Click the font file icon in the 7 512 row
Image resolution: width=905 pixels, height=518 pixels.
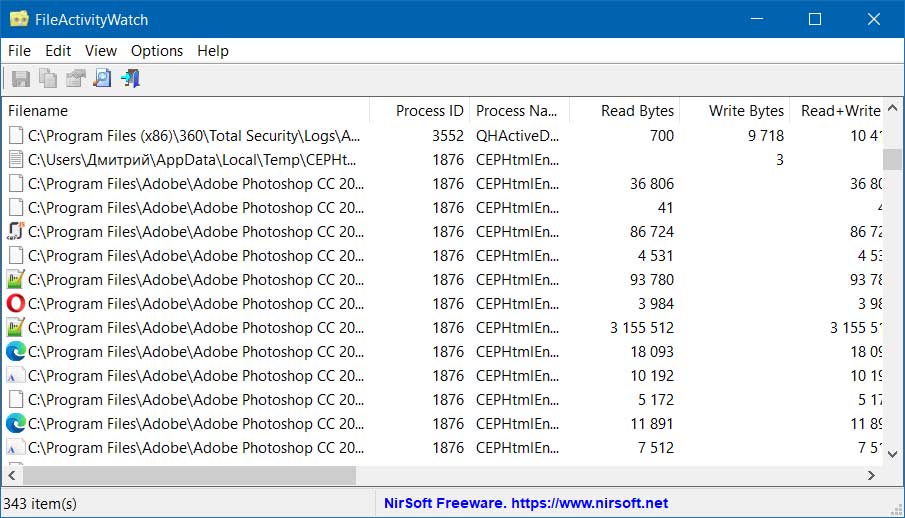(16, 448)
